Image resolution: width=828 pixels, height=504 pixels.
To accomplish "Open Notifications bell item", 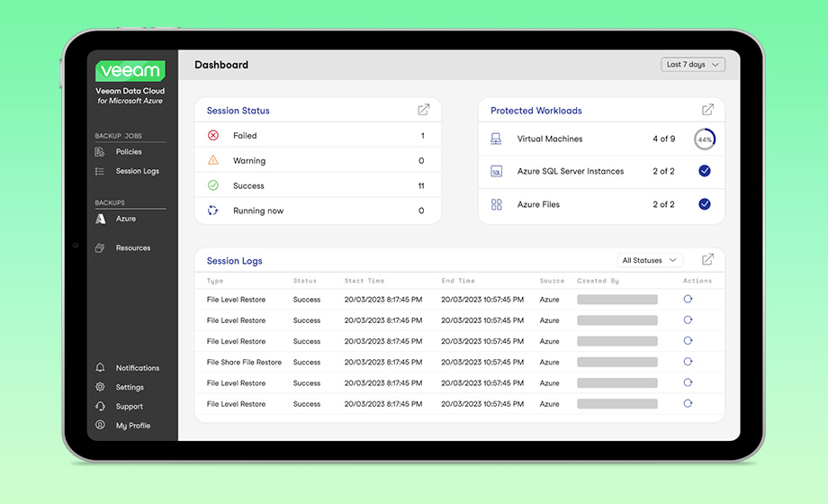I will [x=137, y=368].
